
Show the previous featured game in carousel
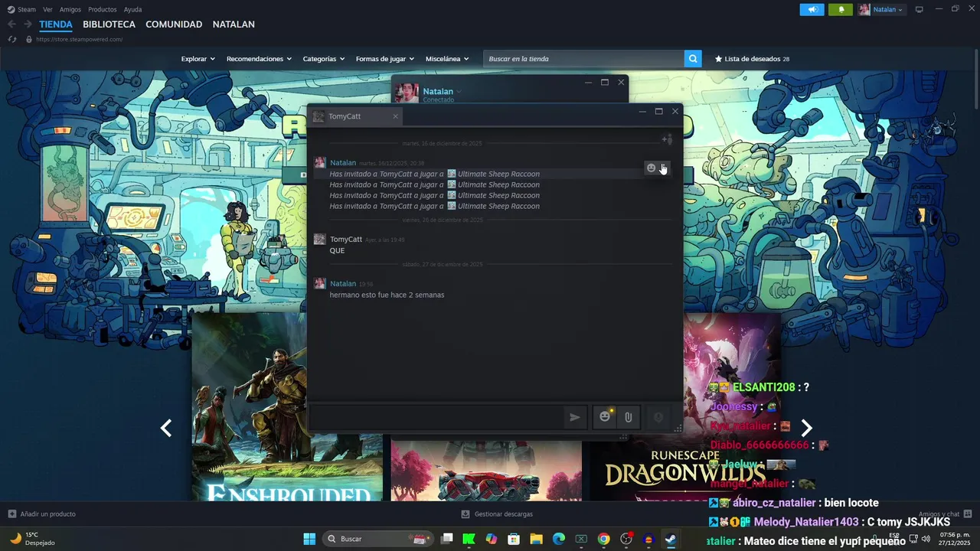coord(166,429)
